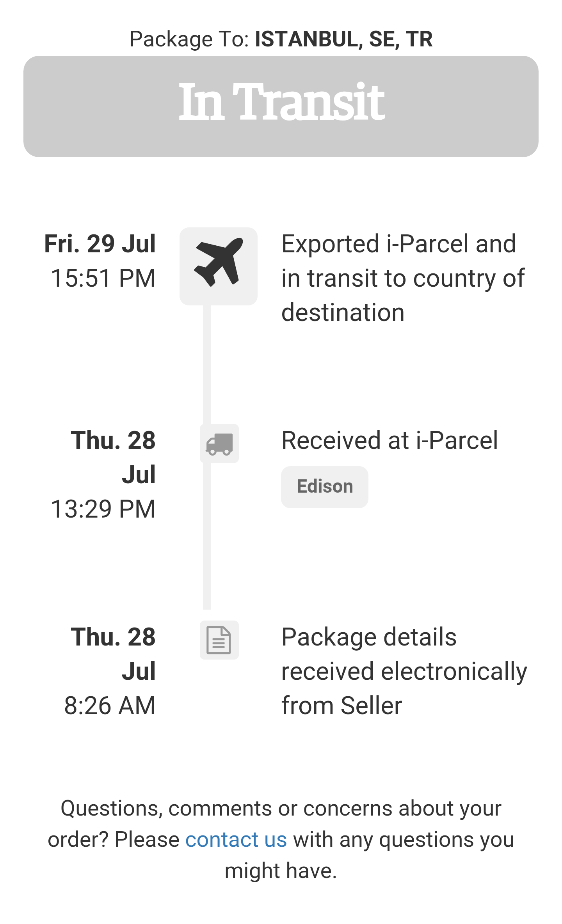Select the Edison location tag
Viewport: 562px width, 924px height.
point(325,487)
